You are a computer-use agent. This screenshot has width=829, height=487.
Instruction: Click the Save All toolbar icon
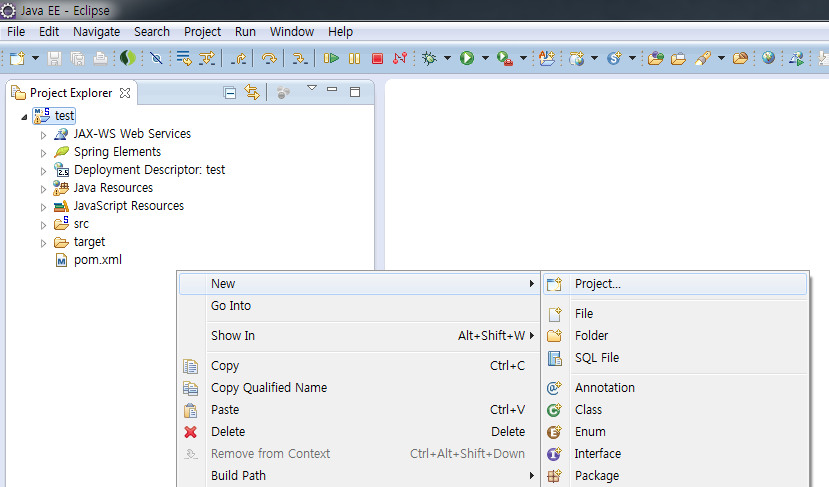[78, 58]
